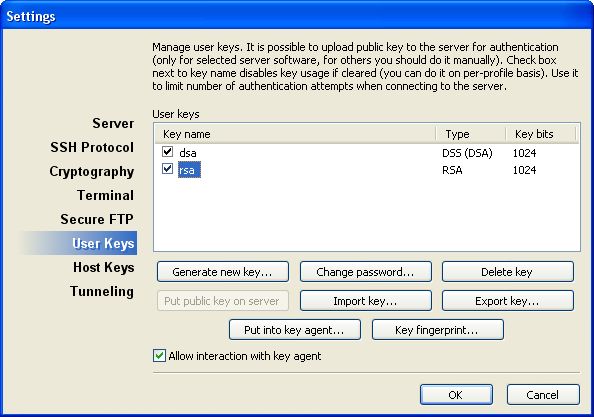594x417 pixels.
Task: Switch to SSH Protocol settings
Action: pyautogui.click(x=92, y=147)
